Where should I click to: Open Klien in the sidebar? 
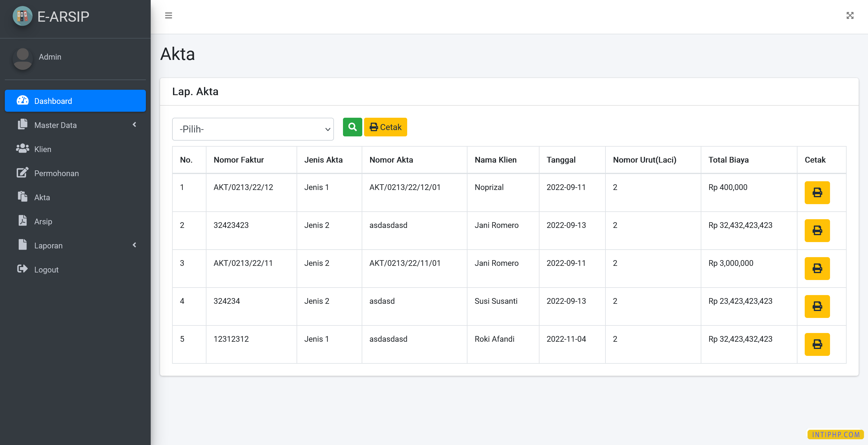point(43,149)
